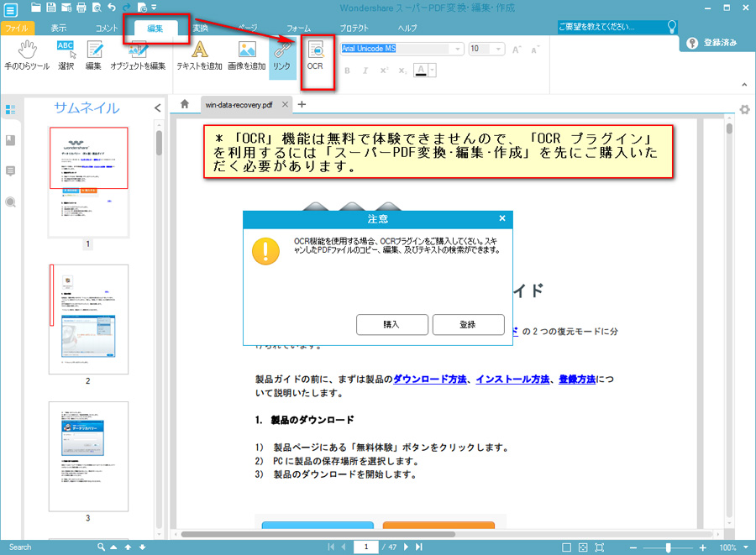
Task: Open the recent files icon
Action: pos(142,8)
